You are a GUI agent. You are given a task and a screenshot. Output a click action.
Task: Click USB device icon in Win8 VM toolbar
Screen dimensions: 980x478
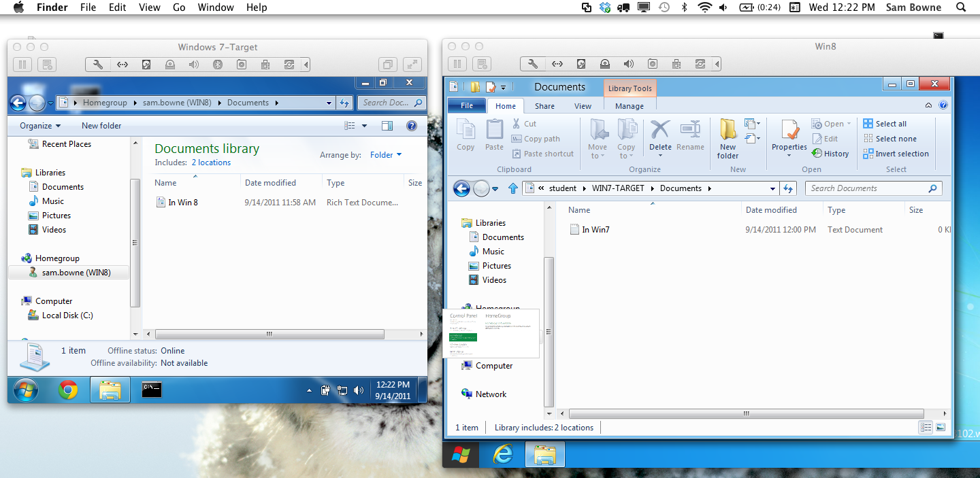[676, 64]
